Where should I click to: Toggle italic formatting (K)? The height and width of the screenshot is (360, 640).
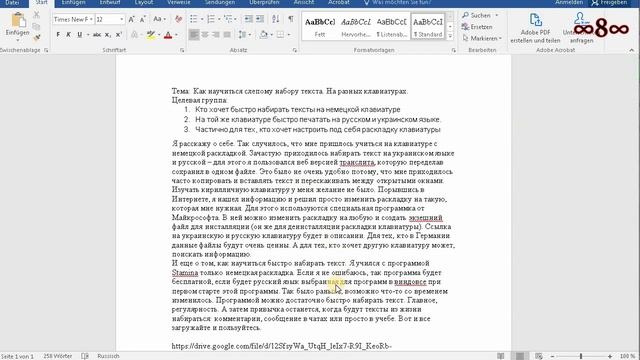[x=68, y=35]
